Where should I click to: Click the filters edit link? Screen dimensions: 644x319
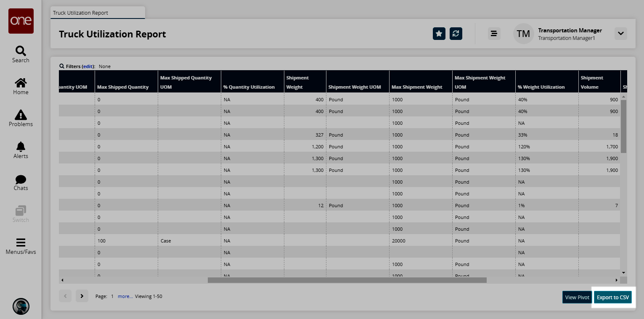(88, 66)
